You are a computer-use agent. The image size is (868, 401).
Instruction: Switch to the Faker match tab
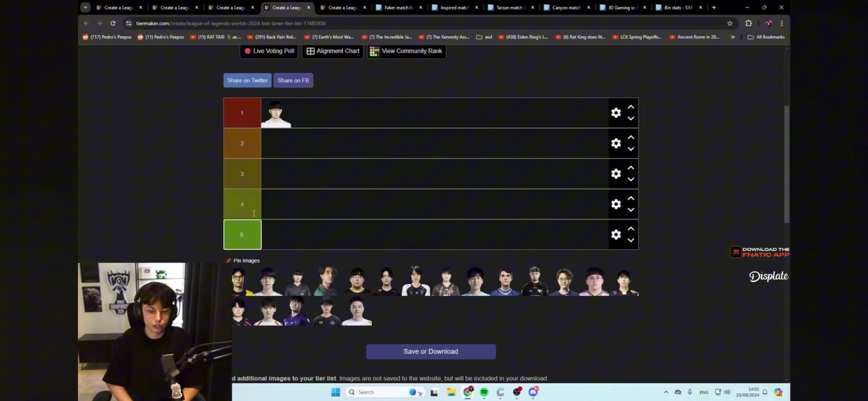click(398, 7)
